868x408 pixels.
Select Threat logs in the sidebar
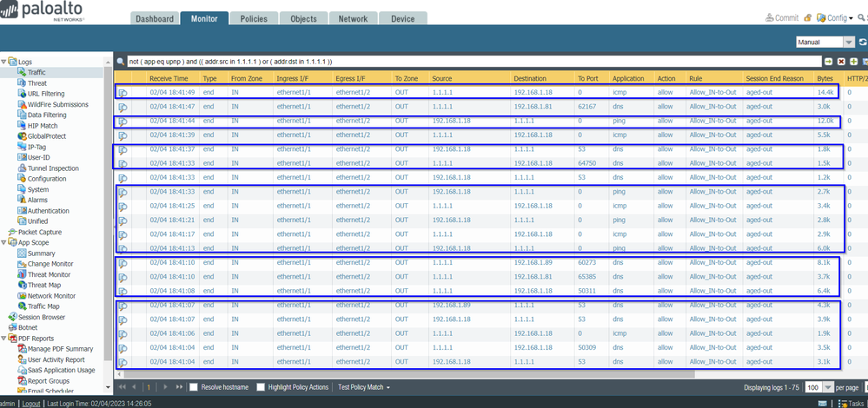(36, 83)
